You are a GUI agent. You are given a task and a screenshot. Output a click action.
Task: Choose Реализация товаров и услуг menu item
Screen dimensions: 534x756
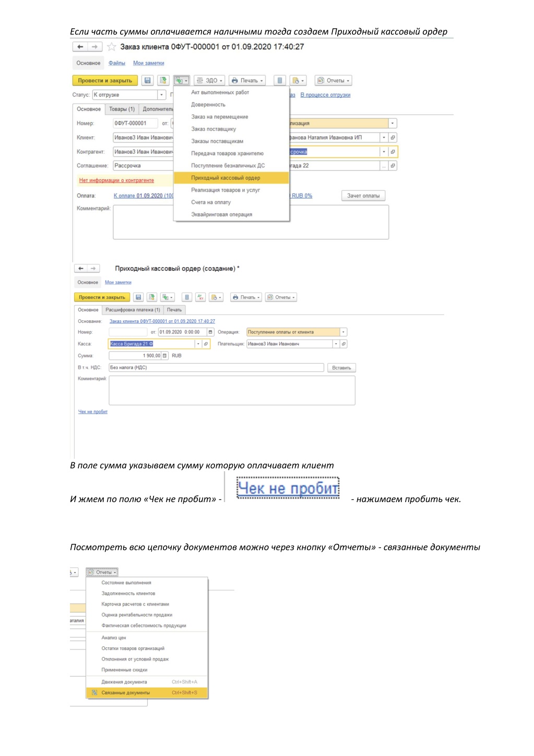click(x=232, y=190)
